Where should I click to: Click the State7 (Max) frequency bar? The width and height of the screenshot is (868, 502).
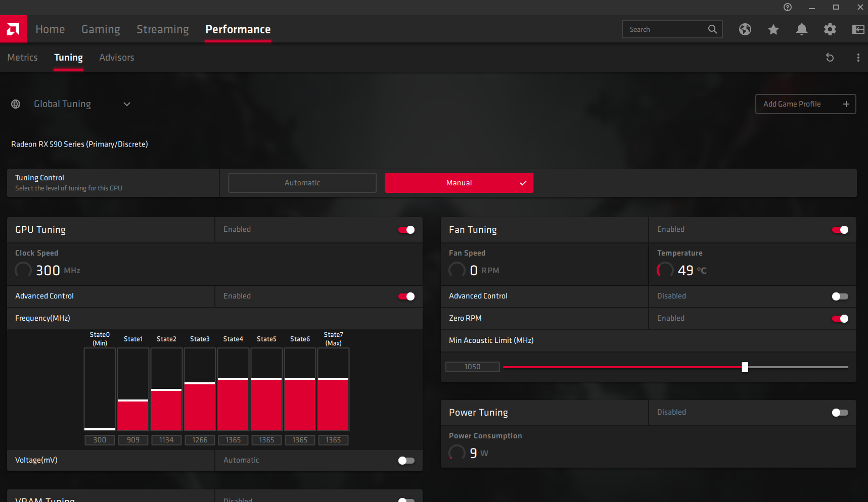pyautogui.click(x=333, y=389)
